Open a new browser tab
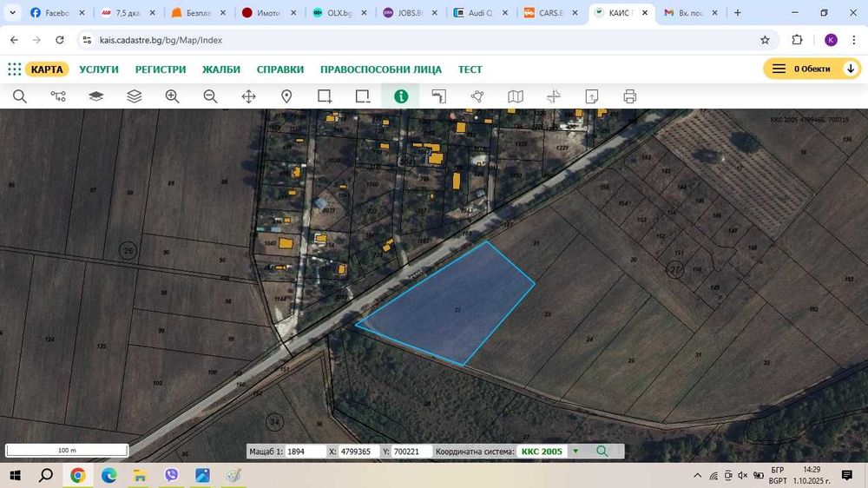Image resolution: width=868 pixels, height=488 pixels. [x=737, y=12]
